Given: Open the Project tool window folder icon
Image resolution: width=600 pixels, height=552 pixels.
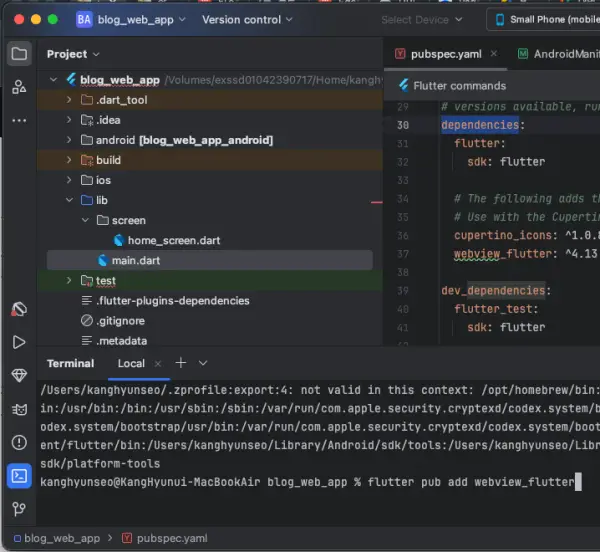Looking at the screenshot, I should click(x=19, y=54).
